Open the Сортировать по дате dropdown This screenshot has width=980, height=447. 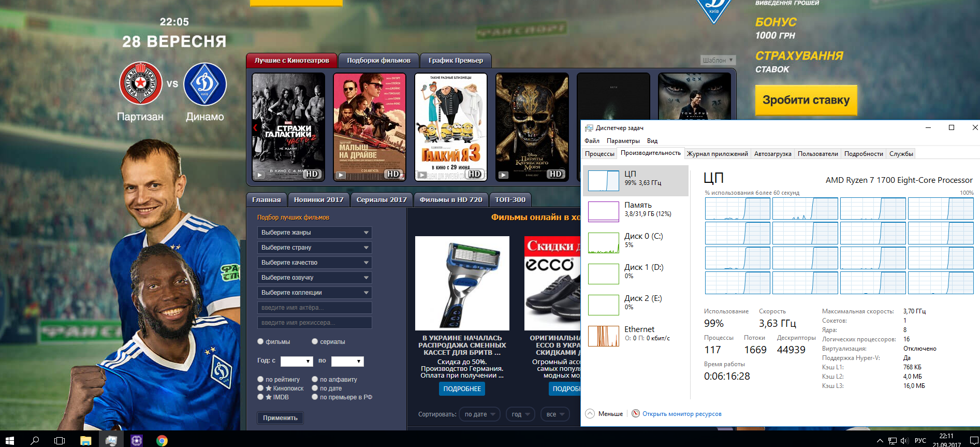[479, 414]
